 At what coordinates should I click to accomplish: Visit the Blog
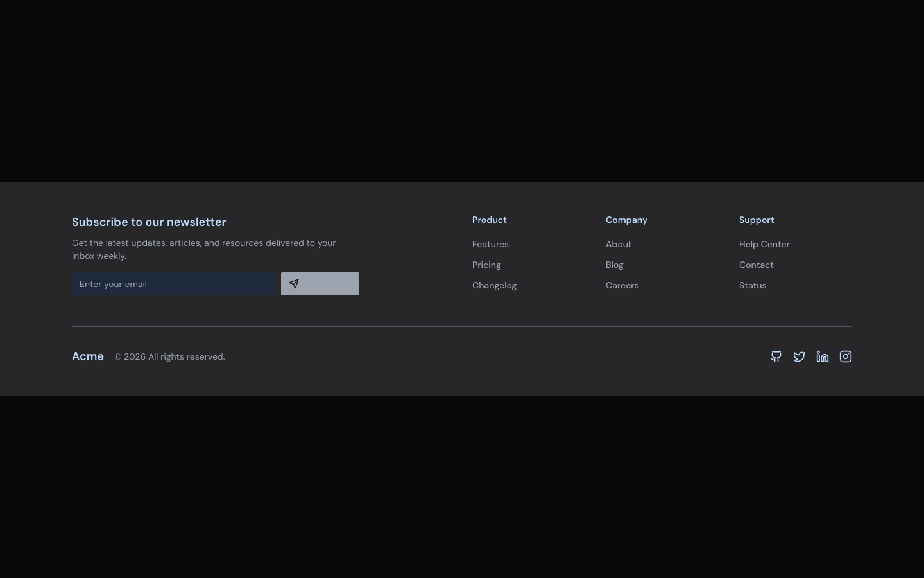point(614,265)
